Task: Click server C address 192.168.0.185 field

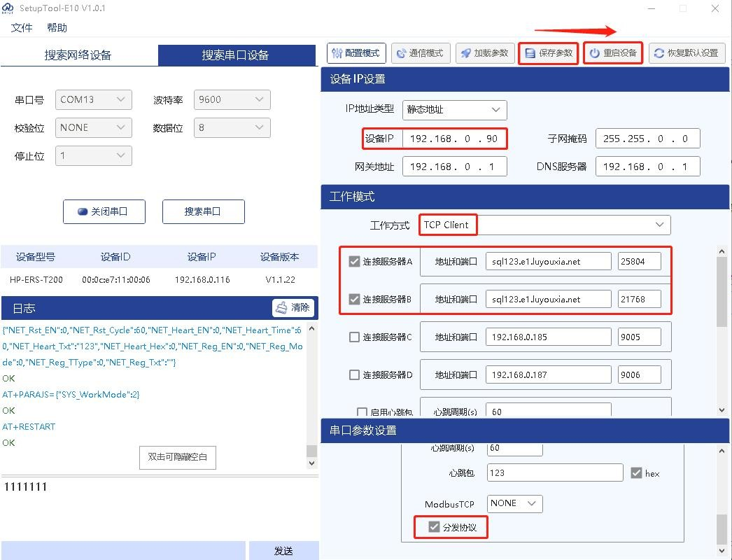Action: (548, 337)
